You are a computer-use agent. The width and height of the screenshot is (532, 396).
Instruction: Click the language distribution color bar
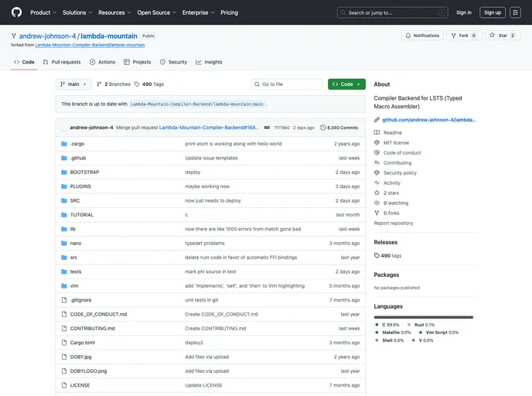point(423,317)
